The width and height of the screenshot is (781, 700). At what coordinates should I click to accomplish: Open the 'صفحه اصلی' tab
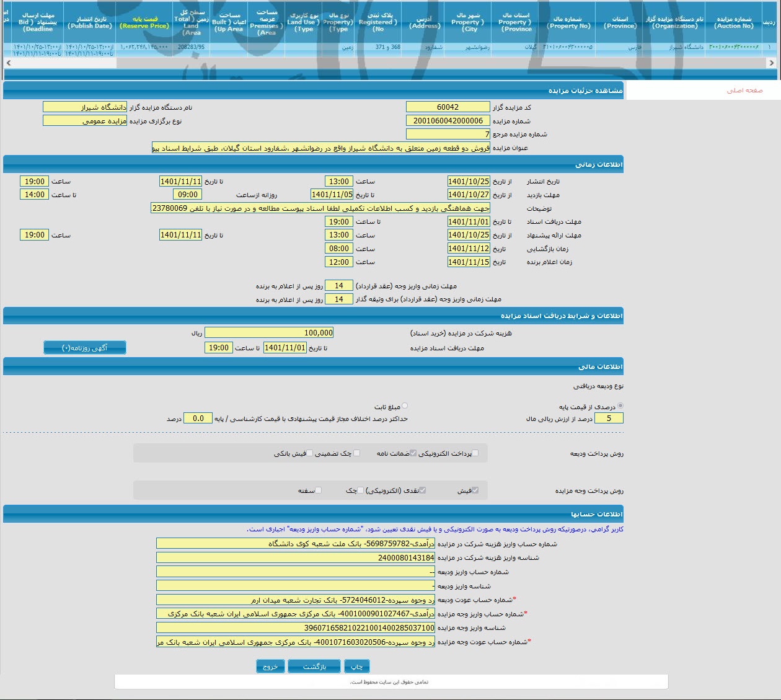tap(744, 91)
